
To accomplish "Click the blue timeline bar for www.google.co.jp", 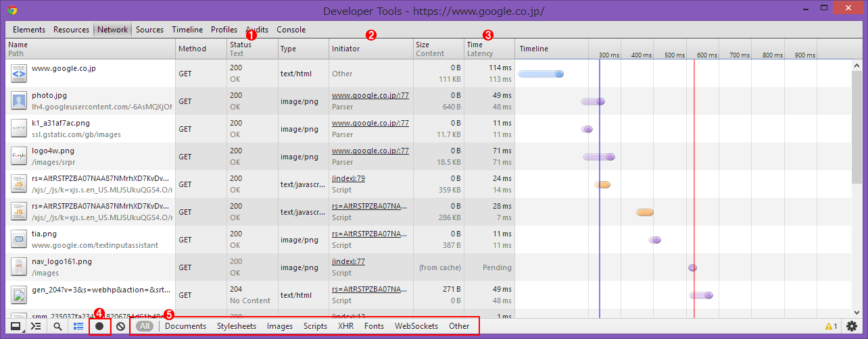I will point(541,74).
